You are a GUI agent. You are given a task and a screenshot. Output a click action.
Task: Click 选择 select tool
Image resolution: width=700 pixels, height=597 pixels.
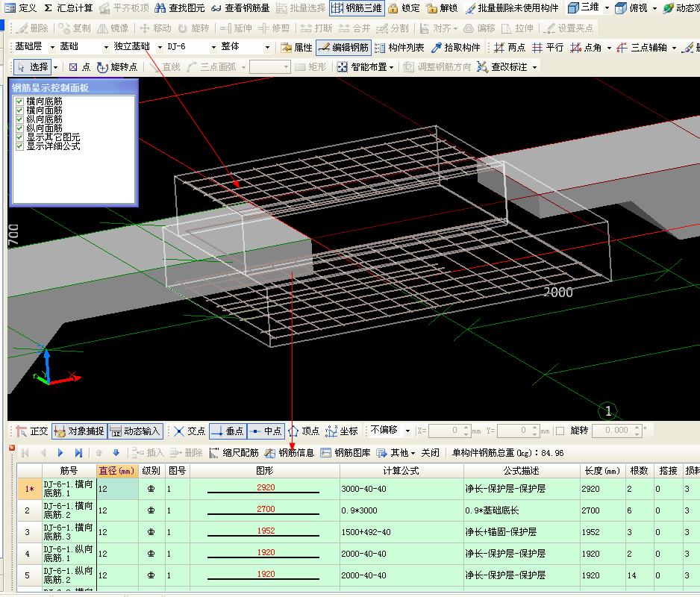pyautogui.click(x=33, y=67)
